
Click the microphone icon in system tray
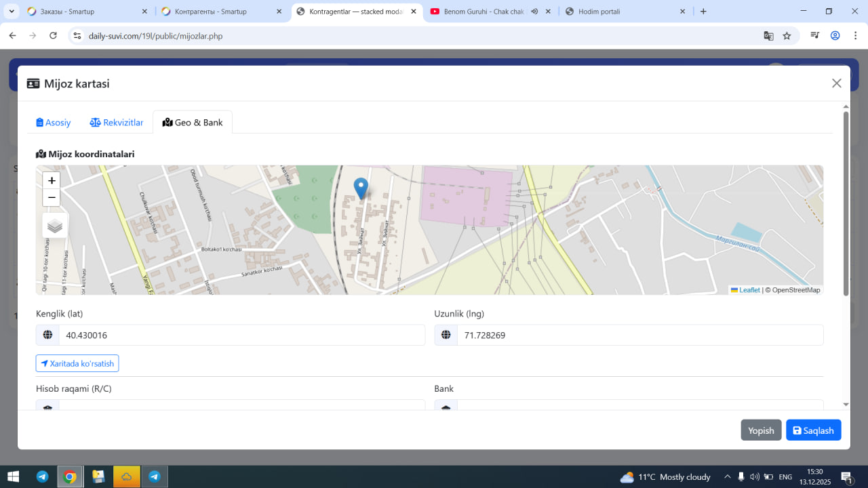coord(741,477)
